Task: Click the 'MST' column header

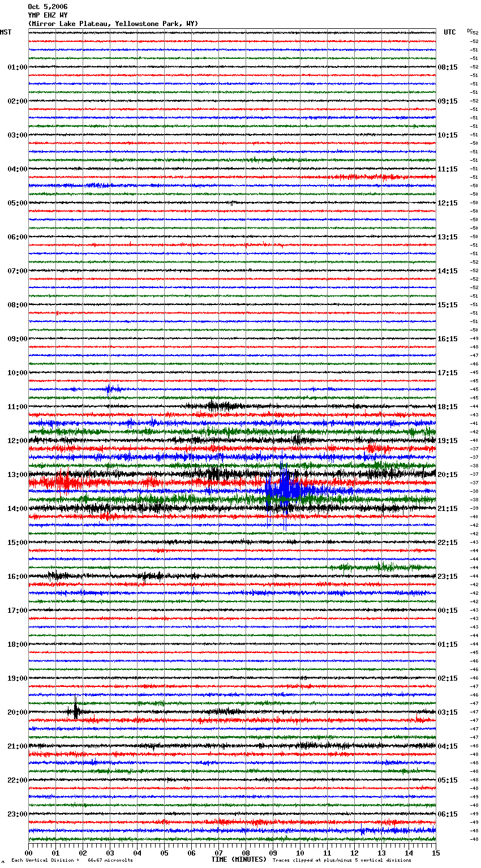Action: pos(6,32)
